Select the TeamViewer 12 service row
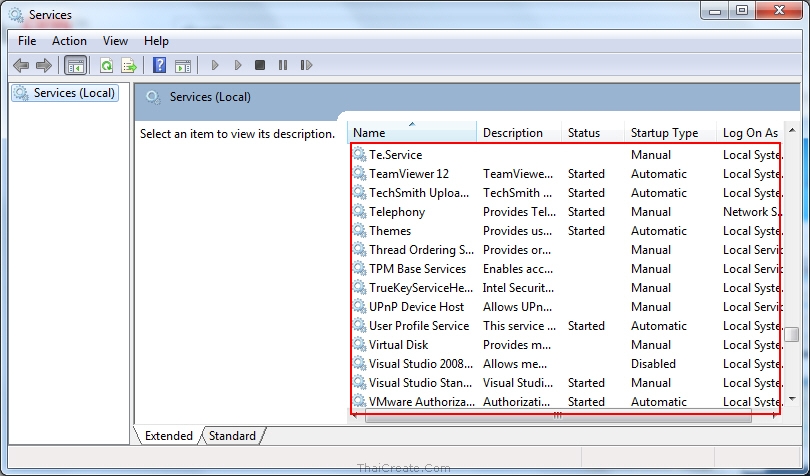 [x=409, y=174]
